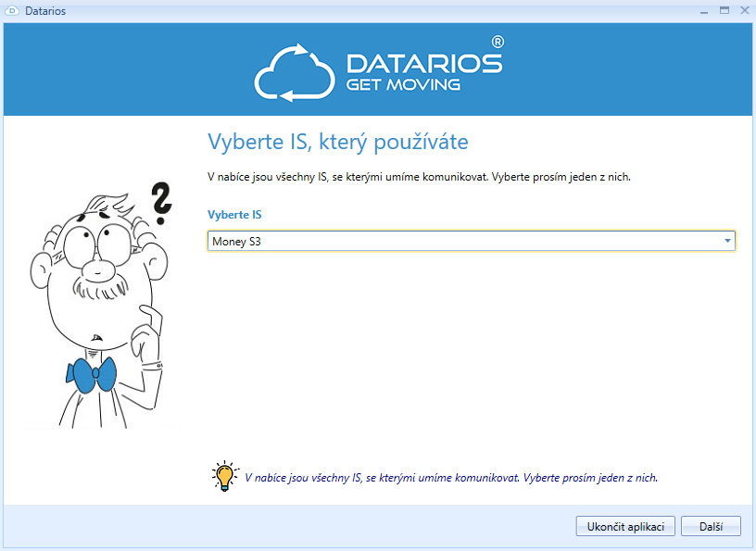Viewport: 756px width, 551px height.
Task: Click the lightbulb hint icon
Action: pyautogui.click(x=224, y=475)
